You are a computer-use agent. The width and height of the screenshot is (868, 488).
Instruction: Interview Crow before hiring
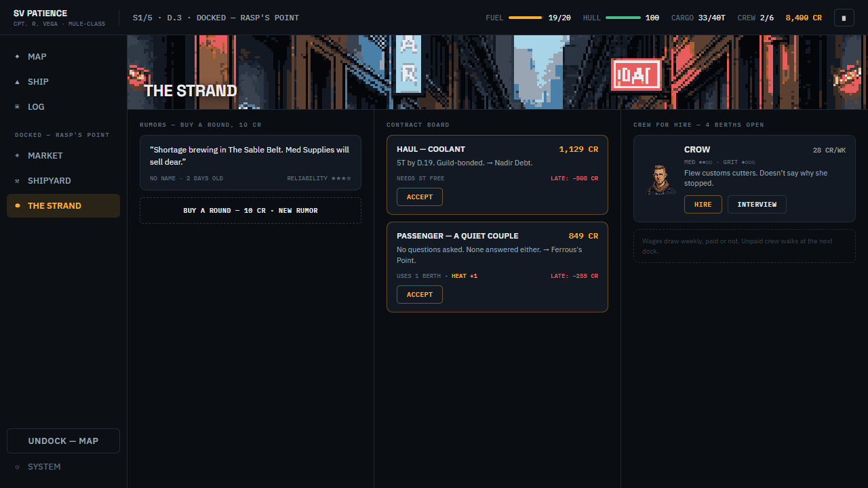[757, 204]
